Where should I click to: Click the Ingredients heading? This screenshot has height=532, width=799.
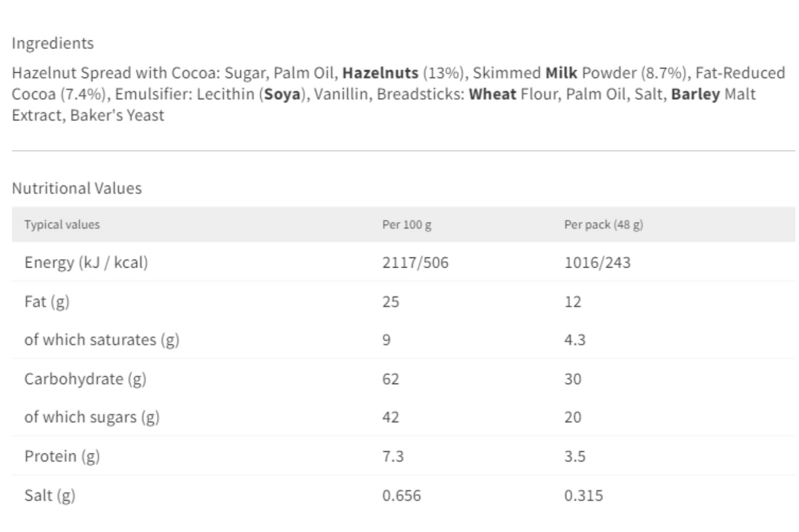pyautogui.click(x=53, y=44)
